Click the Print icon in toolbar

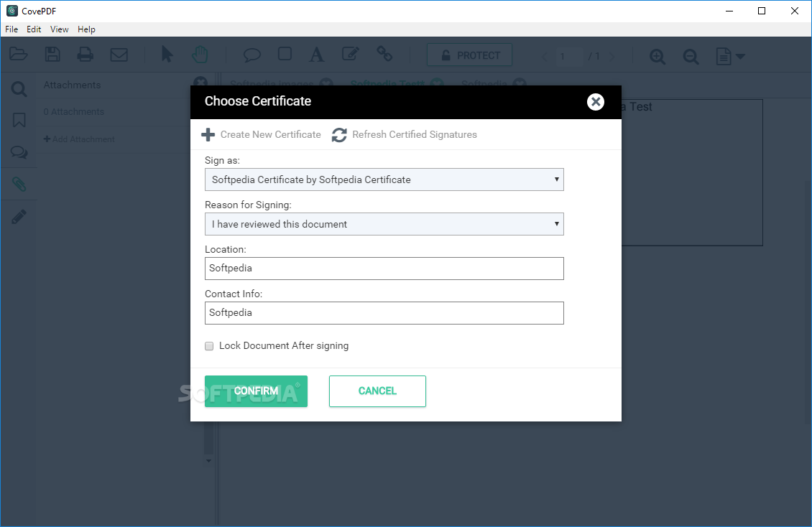tap(86, 55)
